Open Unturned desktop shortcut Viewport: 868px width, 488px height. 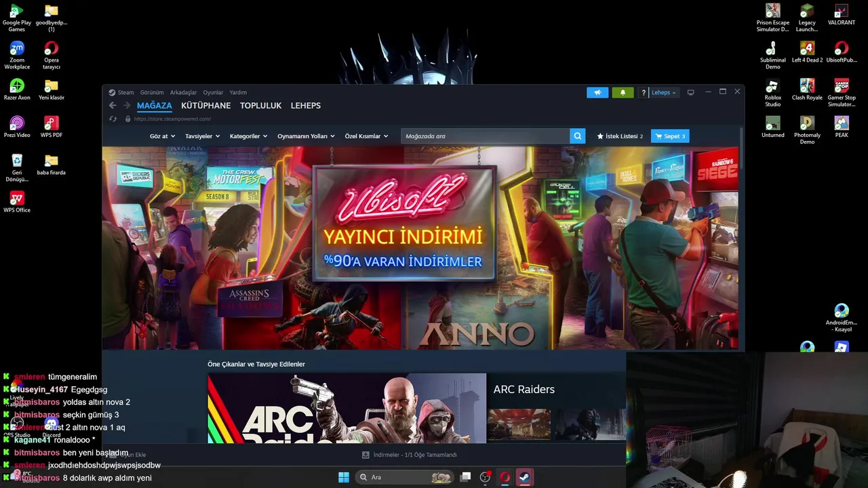pyautogui.click(x=772, y=127)
